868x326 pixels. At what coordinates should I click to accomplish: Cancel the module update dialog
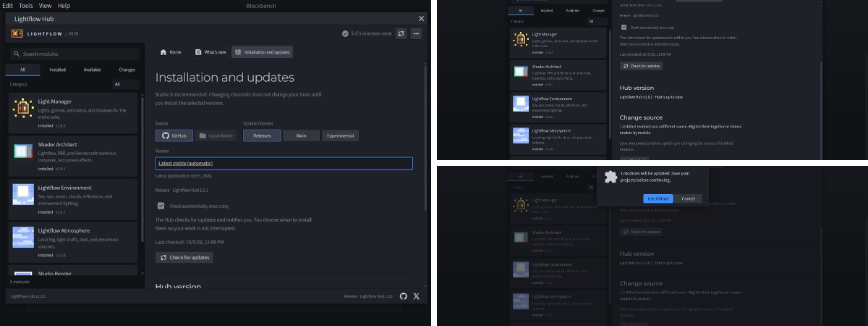click(x=689, y=198)
